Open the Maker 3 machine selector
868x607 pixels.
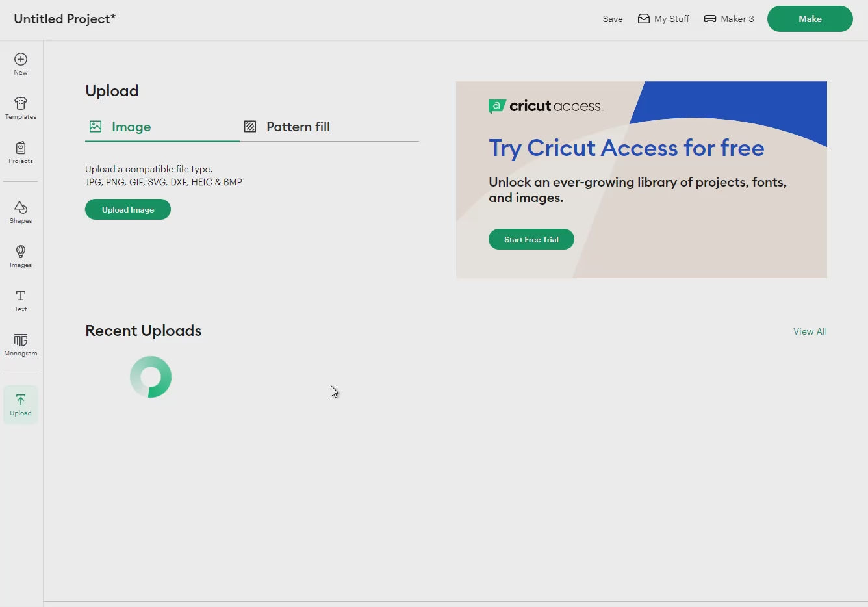click(x=729, y=19)
